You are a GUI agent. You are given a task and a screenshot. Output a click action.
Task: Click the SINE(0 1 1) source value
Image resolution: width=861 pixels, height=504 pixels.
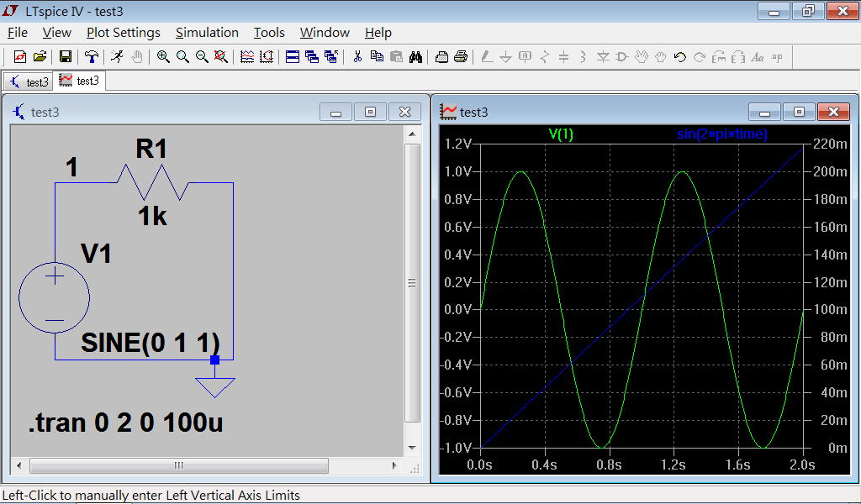[151, 343]
